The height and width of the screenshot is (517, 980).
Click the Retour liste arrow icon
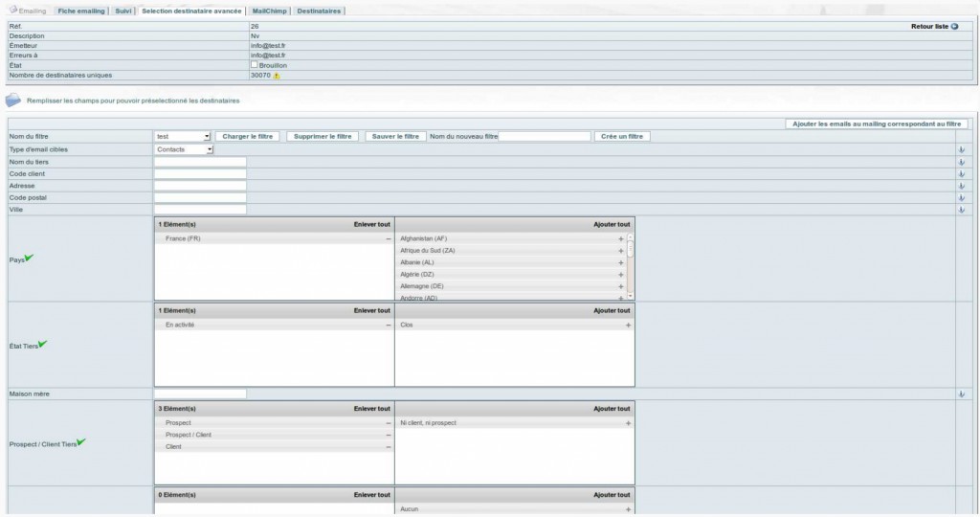[x=954, y=26]
